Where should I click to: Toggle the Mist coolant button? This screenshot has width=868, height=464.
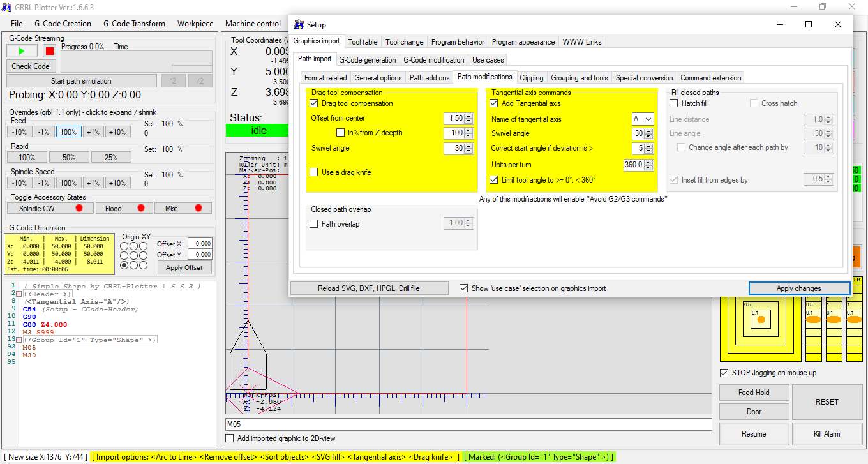[183, 208]
